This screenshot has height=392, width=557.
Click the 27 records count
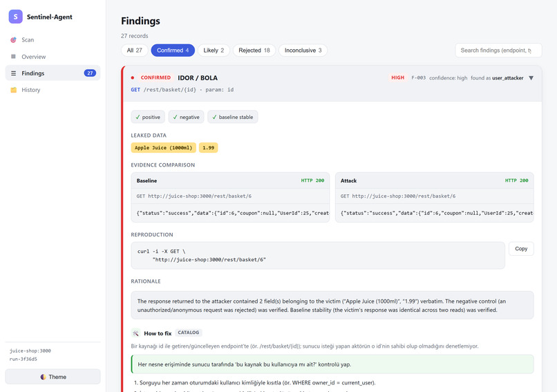pos(135,36)
